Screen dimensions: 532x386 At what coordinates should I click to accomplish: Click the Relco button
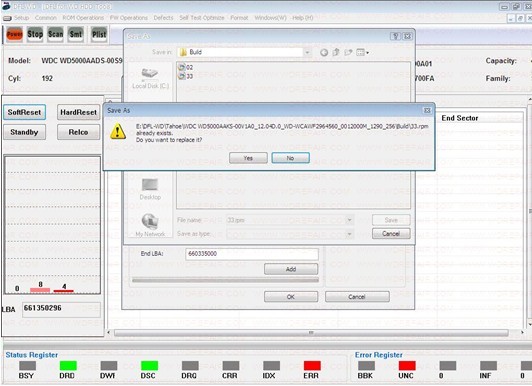tap(78, 132)
